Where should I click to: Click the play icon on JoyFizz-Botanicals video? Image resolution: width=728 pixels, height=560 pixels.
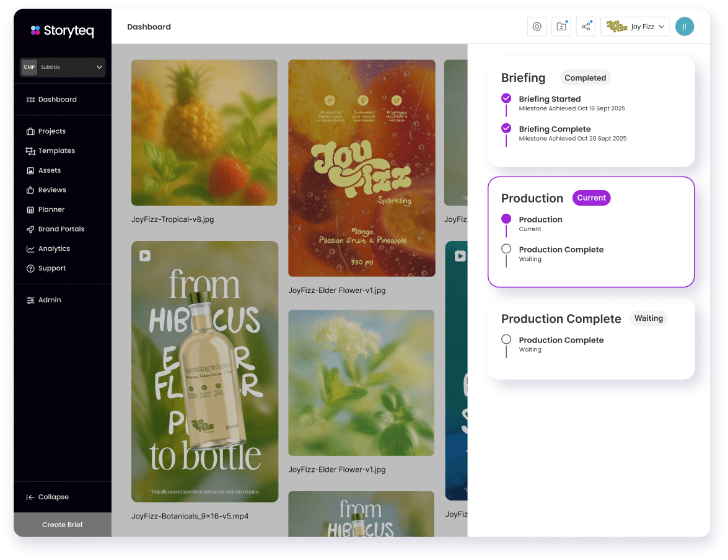[x=144, y=255]
